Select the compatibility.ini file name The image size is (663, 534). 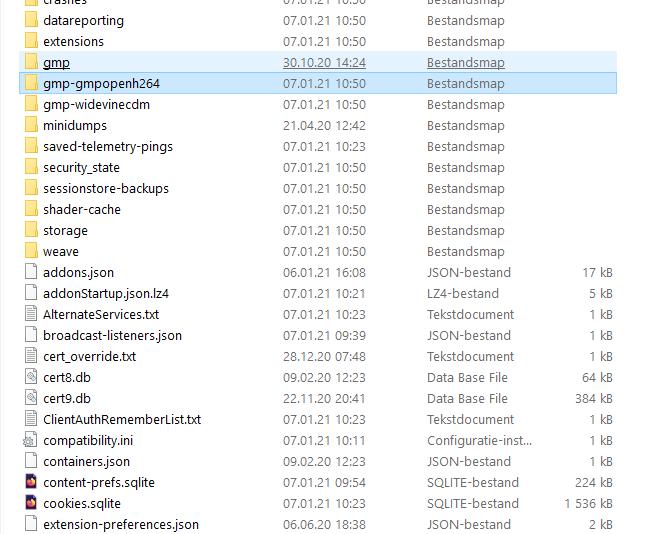point(88,440)
